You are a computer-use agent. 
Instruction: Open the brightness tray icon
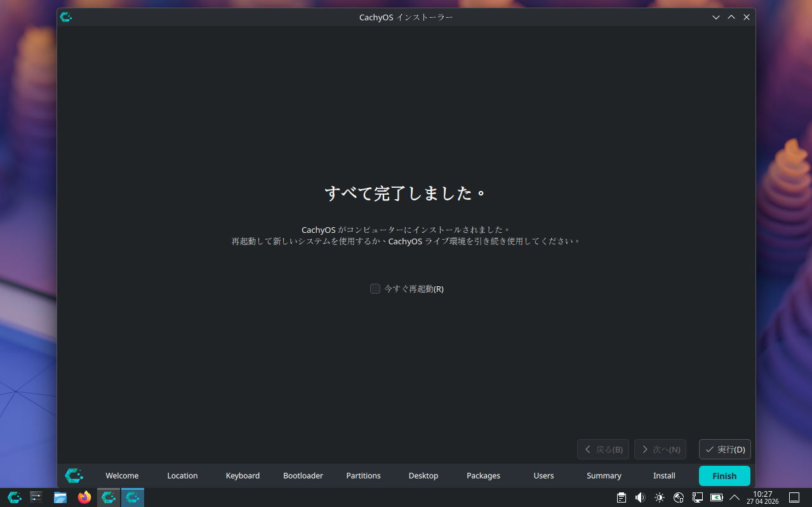tap(660, 497)
